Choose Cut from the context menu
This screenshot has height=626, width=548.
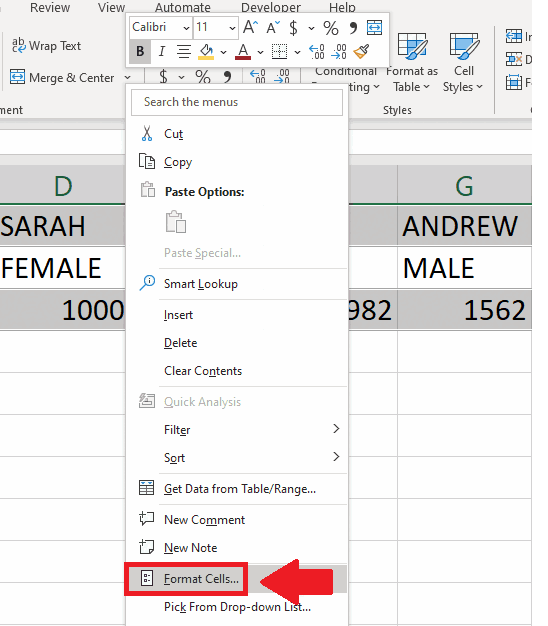[237, 134]
